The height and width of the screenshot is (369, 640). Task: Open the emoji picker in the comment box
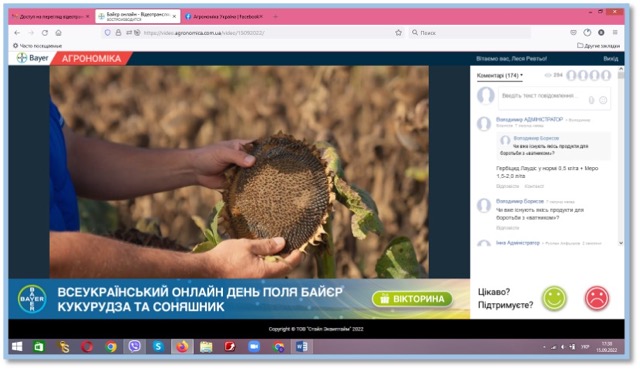[x=603, y=100]
